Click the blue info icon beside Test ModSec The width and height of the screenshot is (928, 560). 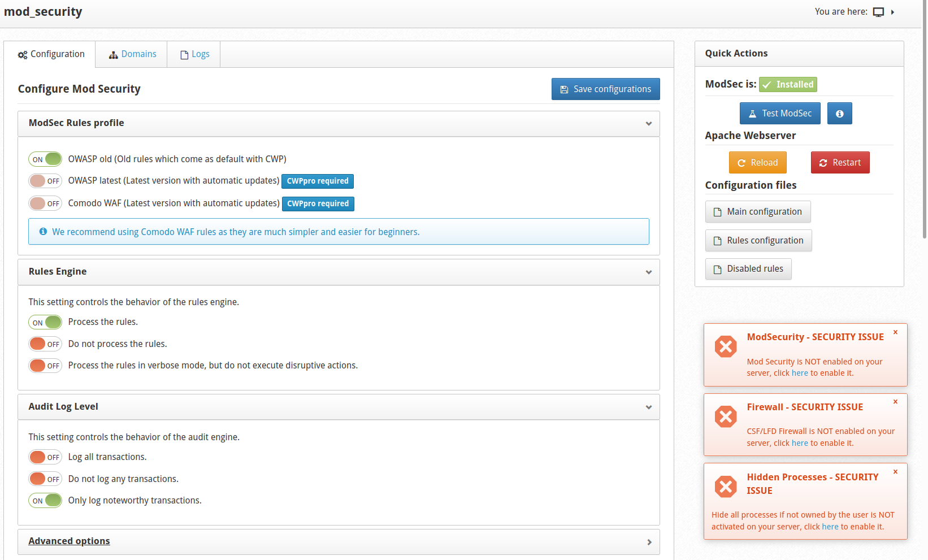point(839,114)
